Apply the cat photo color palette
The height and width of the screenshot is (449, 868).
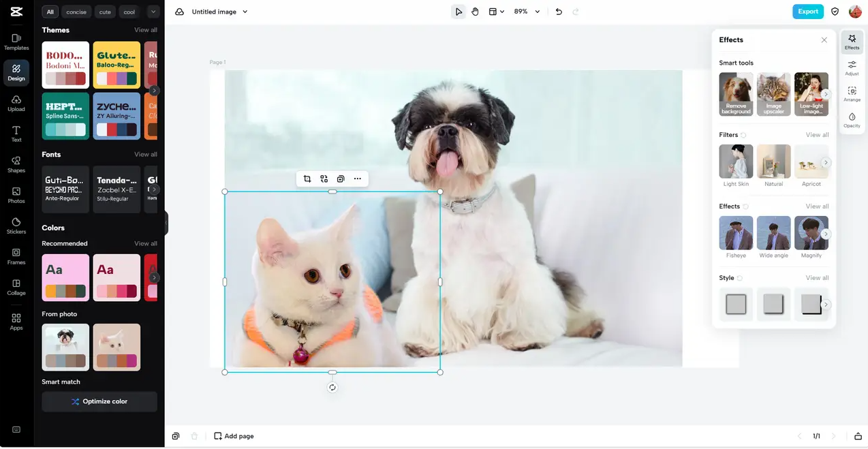click(x=117, y=347)
